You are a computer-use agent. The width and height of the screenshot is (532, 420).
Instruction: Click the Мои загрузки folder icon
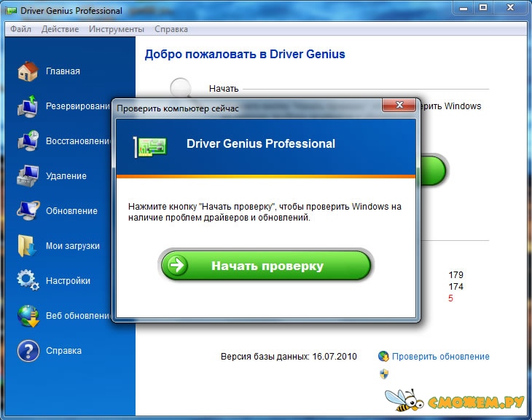tap(27, 246)
